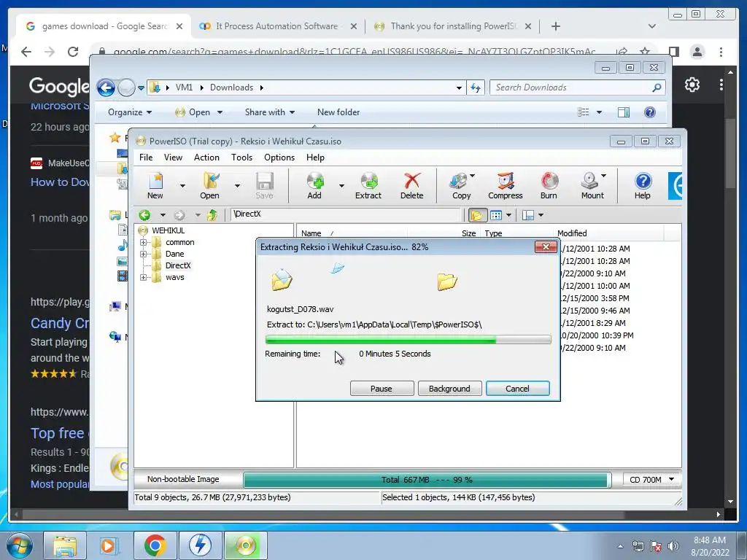Click the Burn toolbar icon
The width and height of the screenshot is (747, 560).
[x=549, y=184]
